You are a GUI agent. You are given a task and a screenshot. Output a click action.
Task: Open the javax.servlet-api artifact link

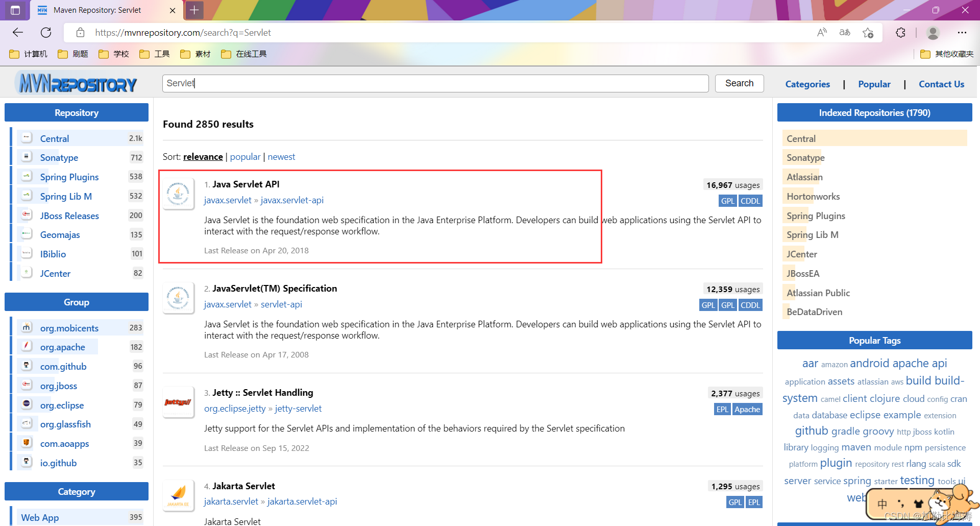tap(292, 200)
